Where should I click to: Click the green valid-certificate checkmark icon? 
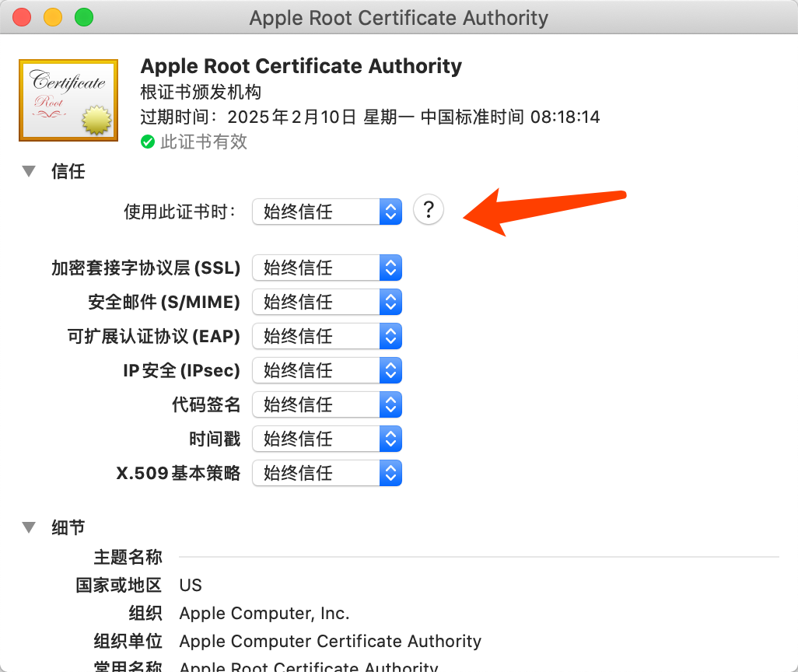148,142
